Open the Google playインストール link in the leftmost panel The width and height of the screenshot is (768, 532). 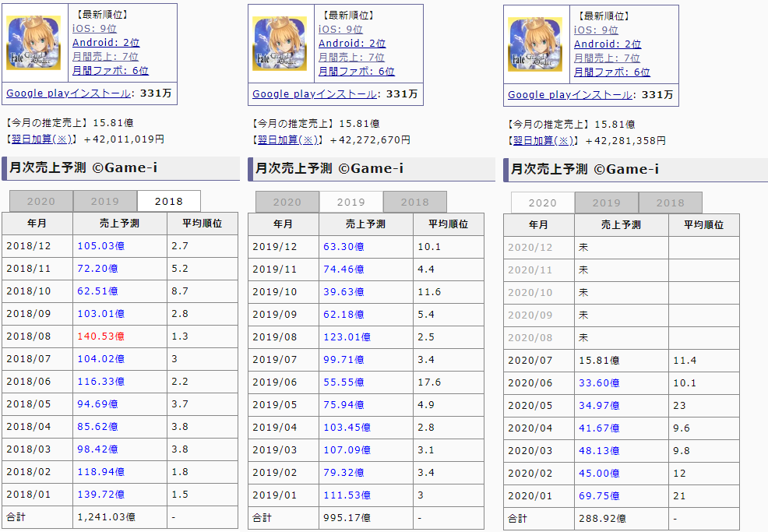click(x=69, y=93)
